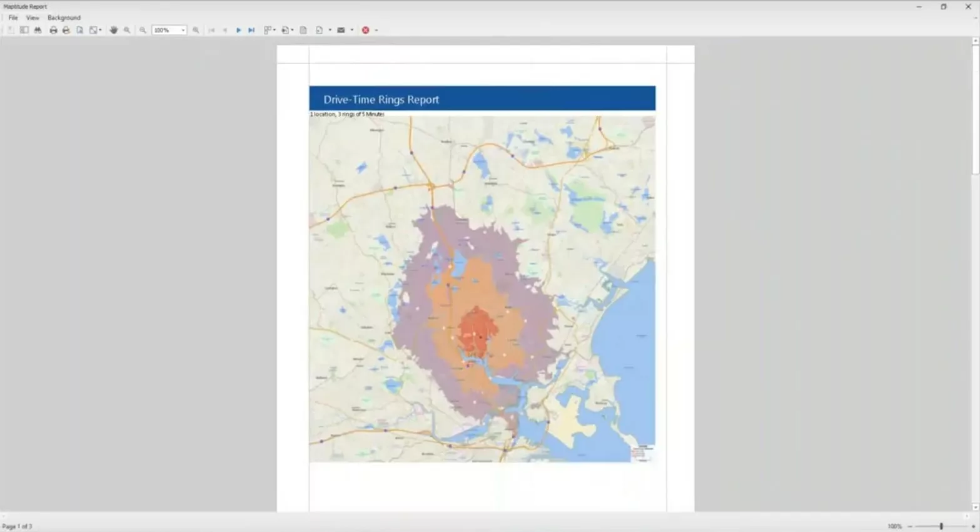Click the minus button beside zoom slider
This screenshot has height=532, width=980.
[910, 526]
